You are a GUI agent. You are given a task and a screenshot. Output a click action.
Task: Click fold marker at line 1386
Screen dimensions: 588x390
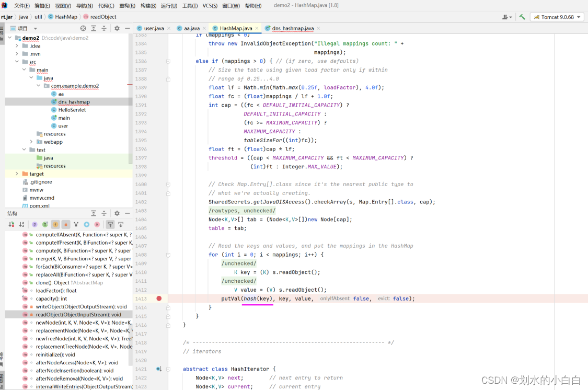[168, 61]
